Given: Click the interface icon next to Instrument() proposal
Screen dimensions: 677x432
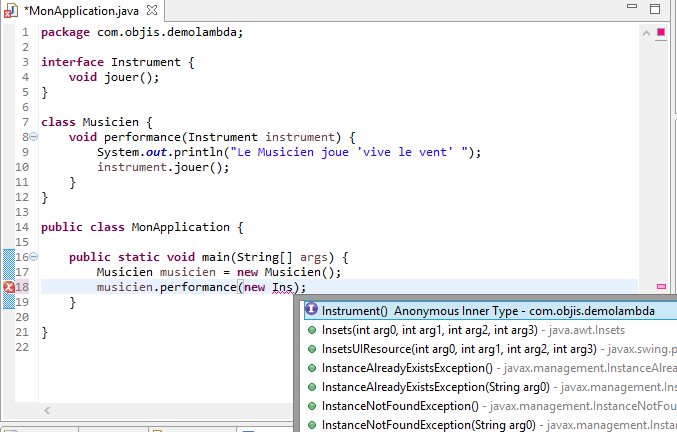Looking at the screenshot, I should pyautogui.click(x=312, y=311).
